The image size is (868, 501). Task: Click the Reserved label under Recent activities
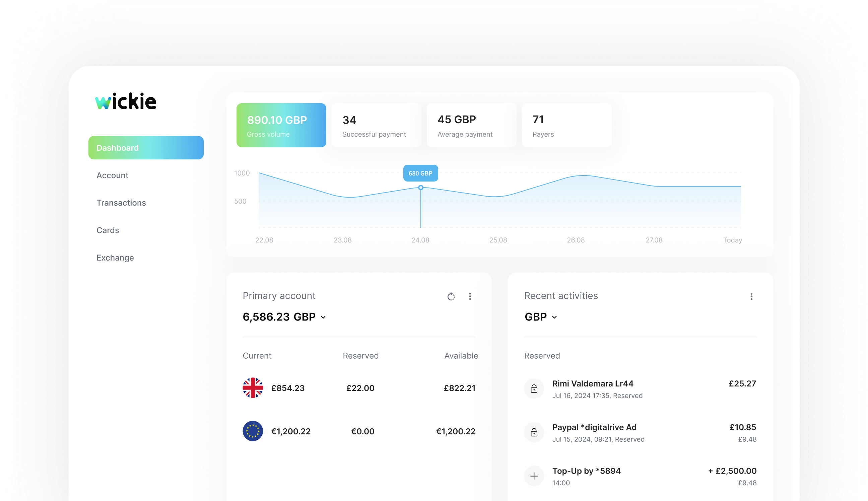542,356
